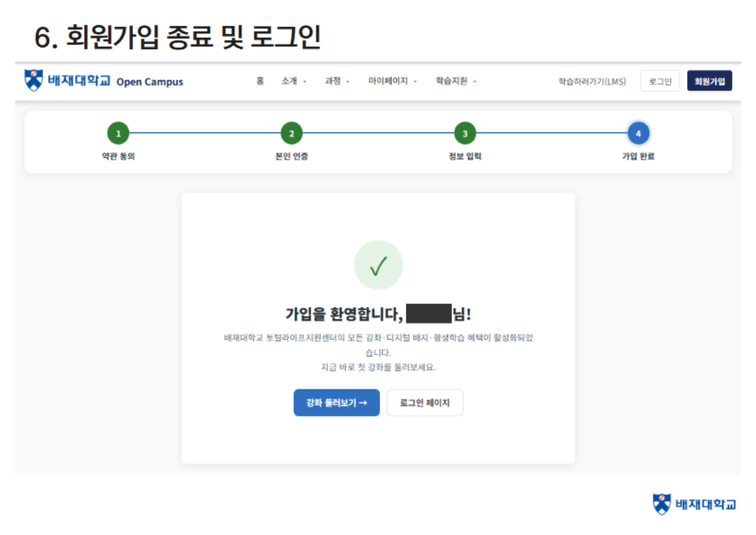Go to 로그인 페이지 button
This screenshot has height=535, width=756.
click(x=425, y=403)
